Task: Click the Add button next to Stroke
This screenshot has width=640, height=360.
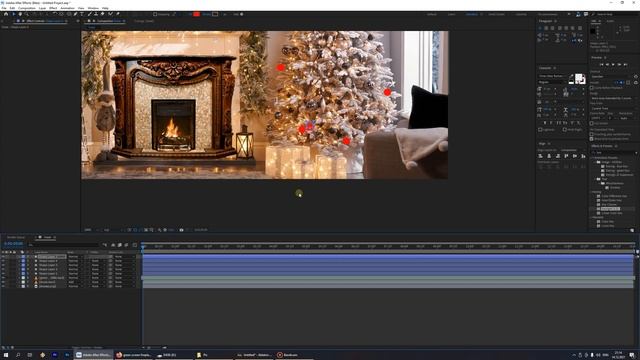Action: coord(242,14)
